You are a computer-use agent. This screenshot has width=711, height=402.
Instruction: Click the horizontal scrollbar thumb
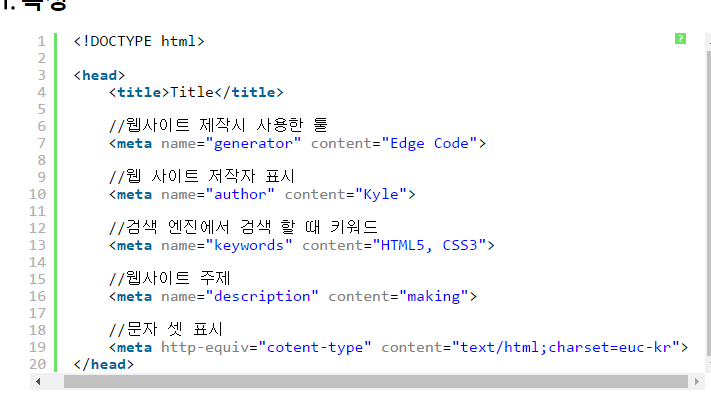click(375, 382)
